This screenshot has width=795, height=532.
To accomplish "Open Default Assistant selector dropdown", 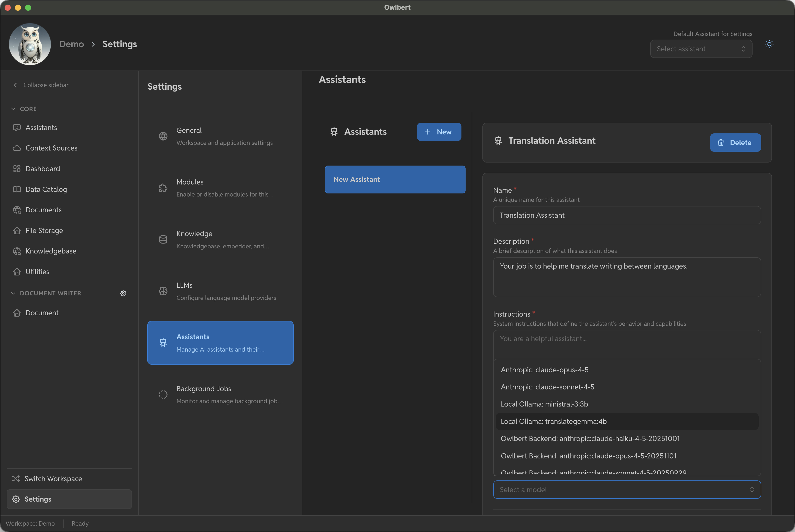I will (701, 49).
